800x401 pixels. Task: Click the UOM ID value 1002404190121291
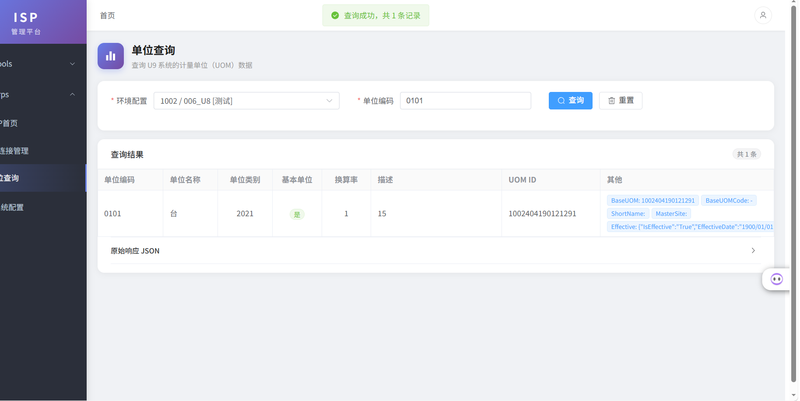coord(542,213)
